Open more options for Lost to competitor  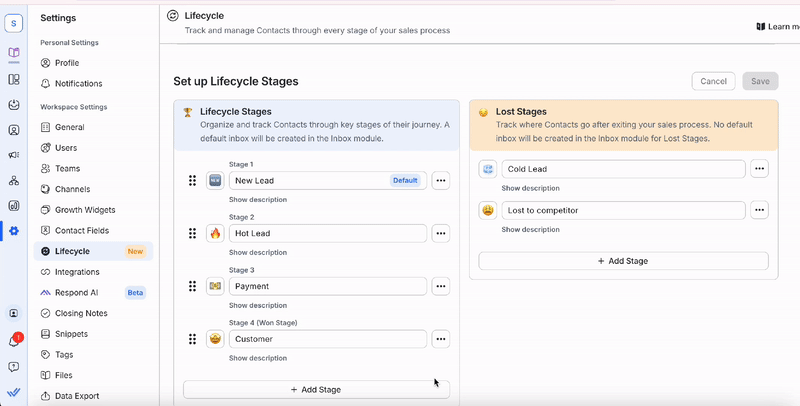click(759, 210)
